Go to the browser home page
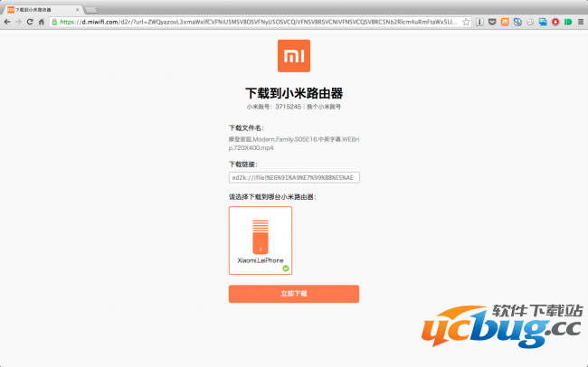 pos(42,21)
